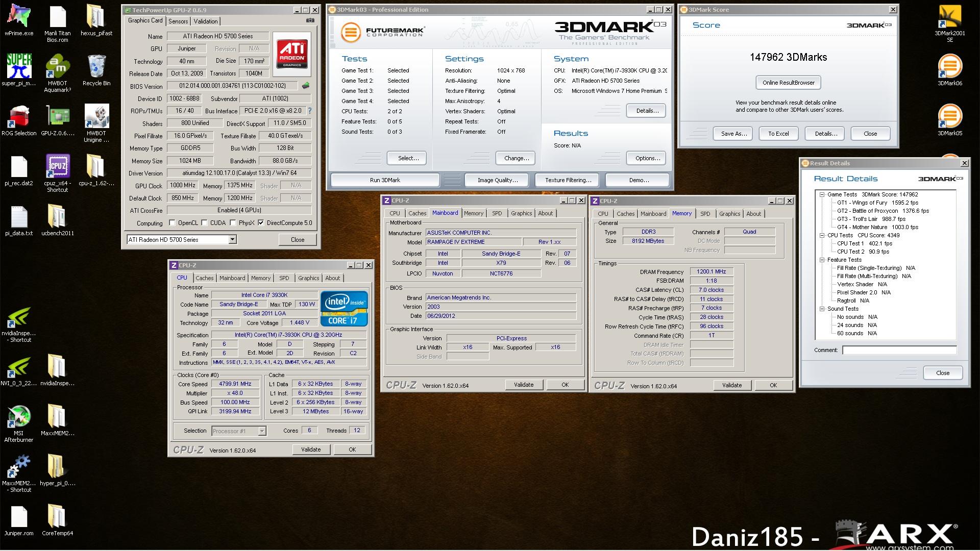Click System Details... button in 3DMark03
Viewport: 980px width, 551px height.
point(646,111)
